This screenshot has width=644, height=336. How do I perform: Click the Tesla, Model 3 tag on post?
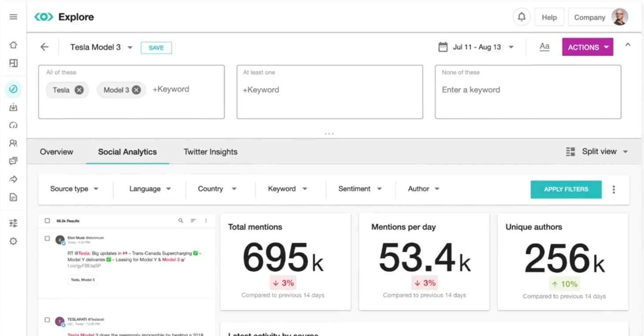tap(83, 280)
